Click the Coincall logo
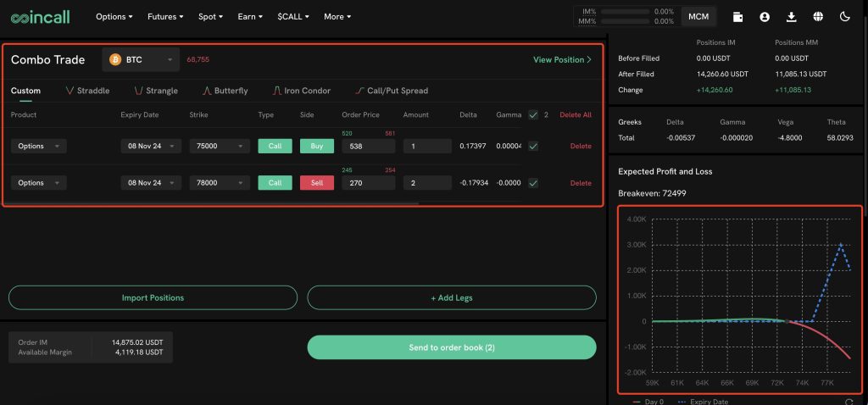 (42, 16)
